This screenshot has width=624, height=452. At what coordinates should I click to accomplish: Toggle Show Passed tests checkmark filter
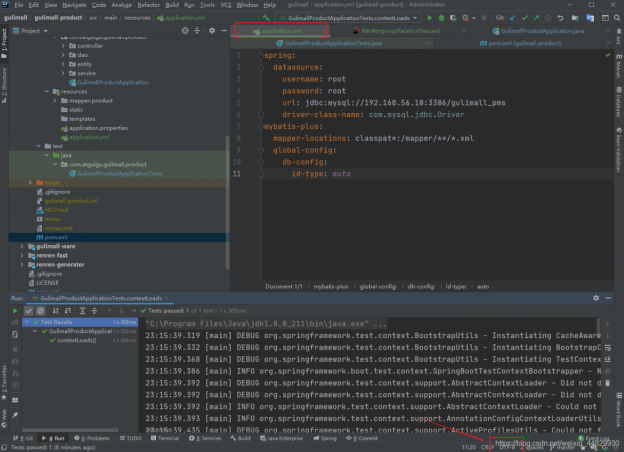coord(28,309)
